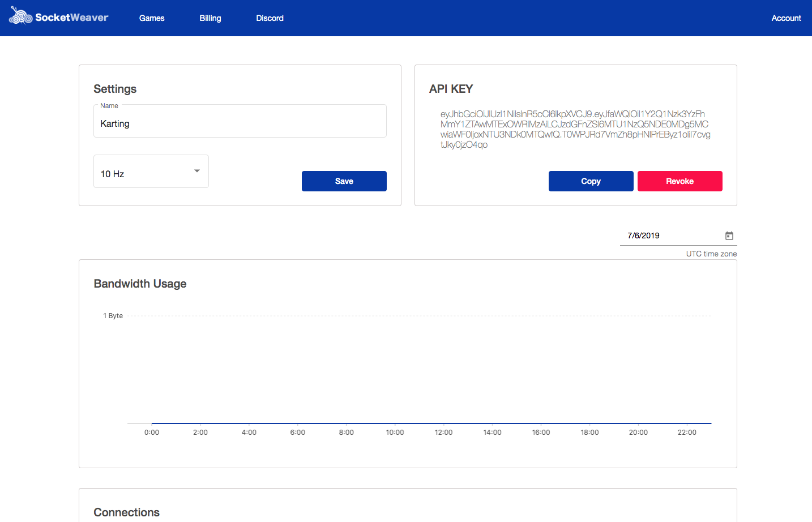Click the 12:00 mark on the chart

point(443,432)
